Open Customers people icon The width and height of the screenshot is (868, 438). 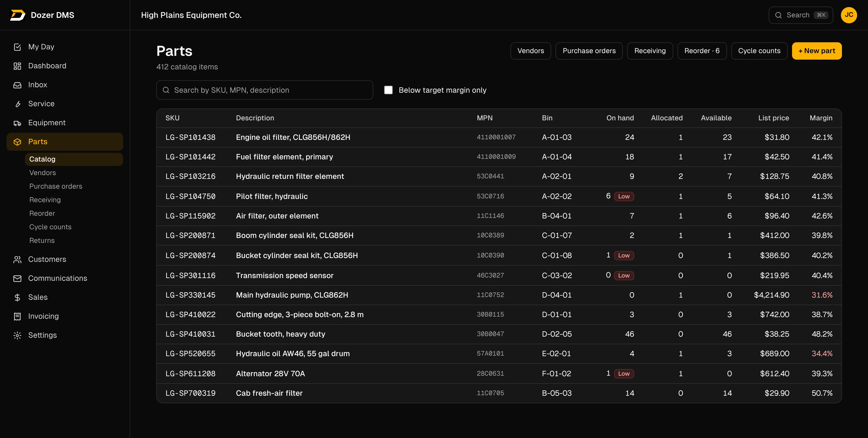[x=17, y=260]
